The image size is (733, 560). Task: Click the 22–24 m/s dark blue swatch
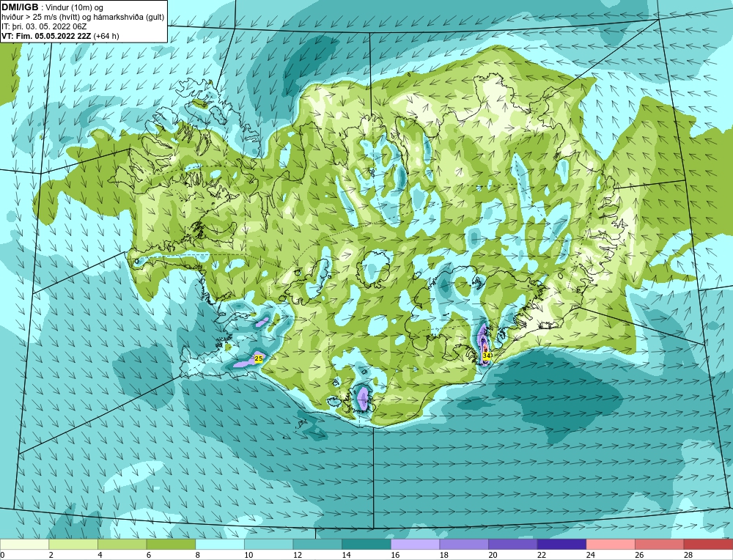coord(561,544)
